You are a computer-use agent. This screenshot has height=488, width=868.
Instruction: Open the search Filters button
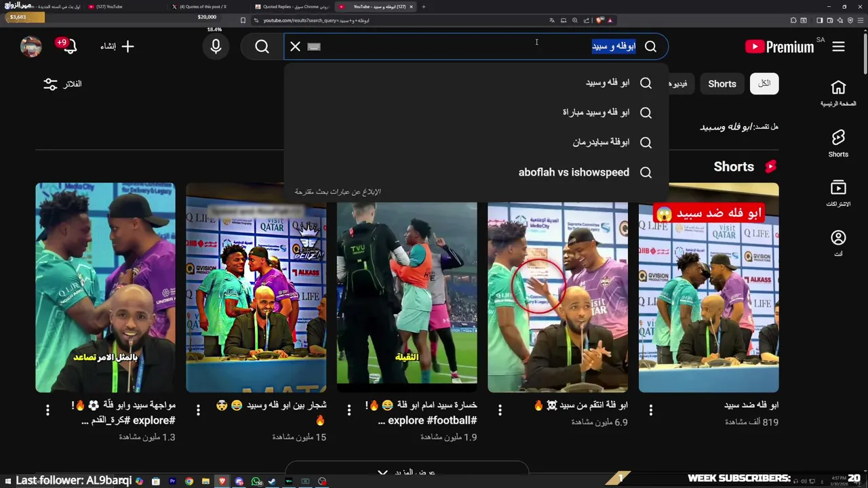click(x=62, y=84)
